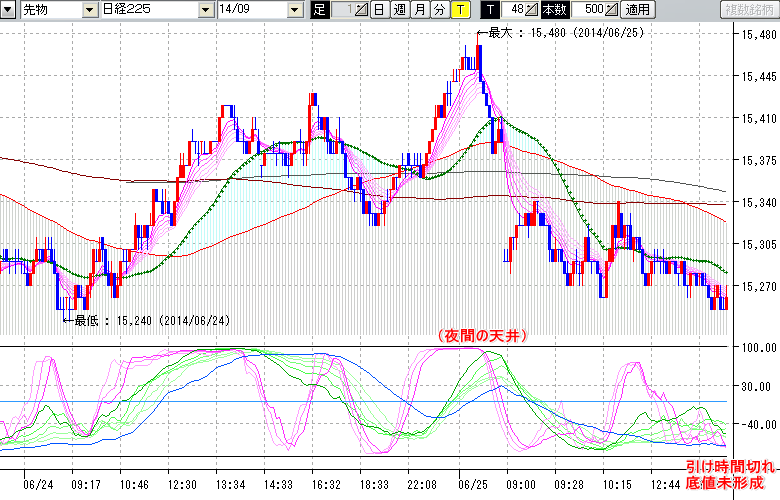
Task: Expand the 先物 product type dropdown
Action: [91, 10]
